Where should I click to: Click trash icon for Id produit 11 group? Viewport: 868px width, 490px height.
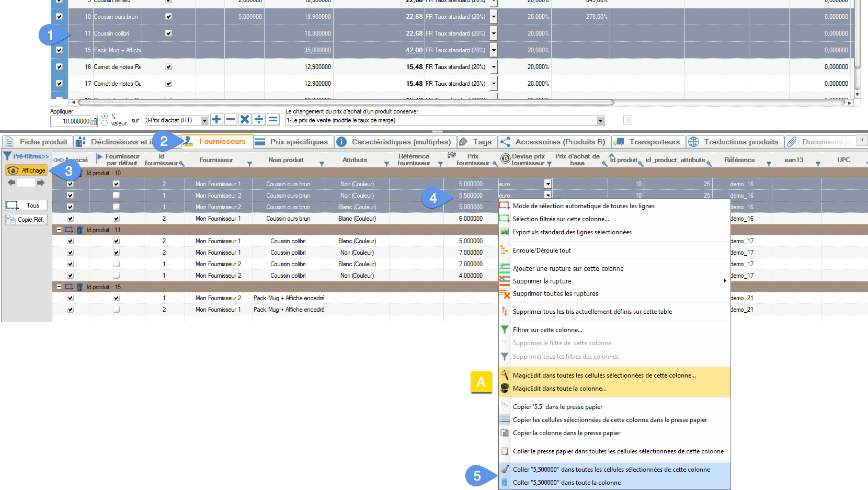[80, 230]
